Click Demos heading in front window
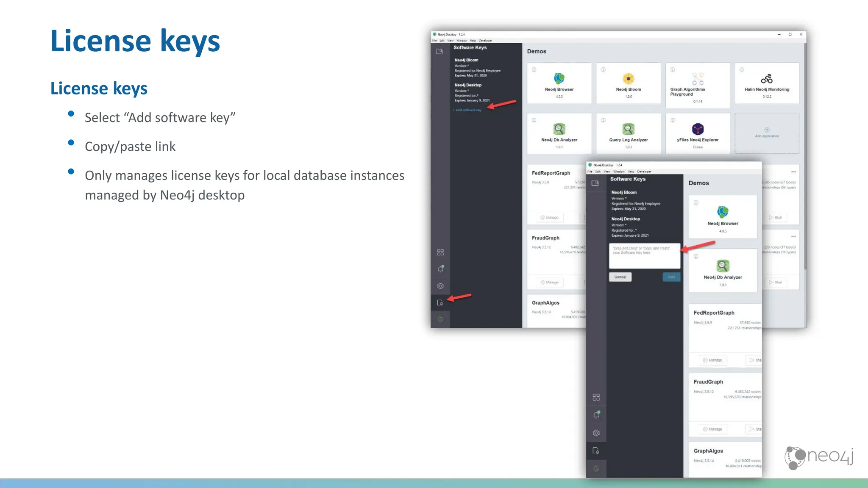Image resolution: width=868 pixels, height=488 pixels. [x=698, y=183]
